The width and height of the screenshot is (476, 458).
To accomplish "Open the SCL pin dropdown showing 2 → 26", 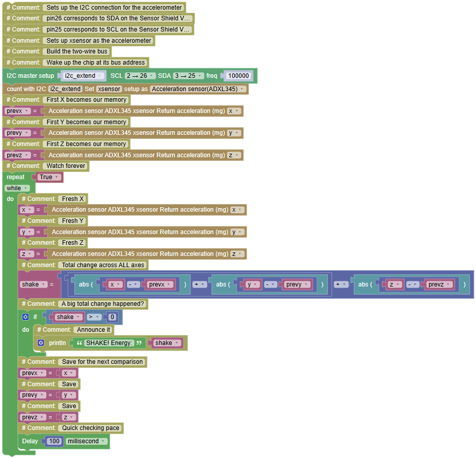I will [x=141, y=76].
